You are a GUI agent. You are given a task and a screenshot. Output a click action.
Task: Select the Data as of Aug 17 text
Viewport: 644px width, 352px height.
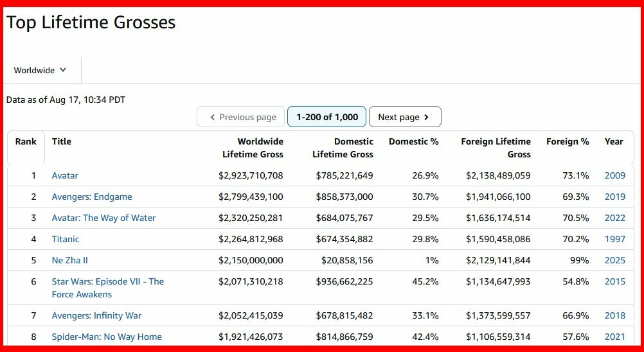tap(66, 100)
